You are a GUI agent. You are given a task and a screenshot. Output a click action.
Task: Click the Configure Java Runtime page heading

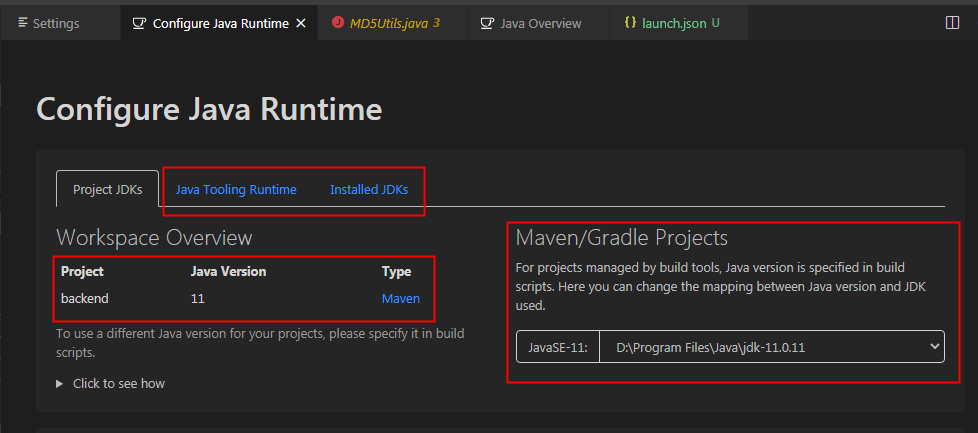(x=209, y=109)
